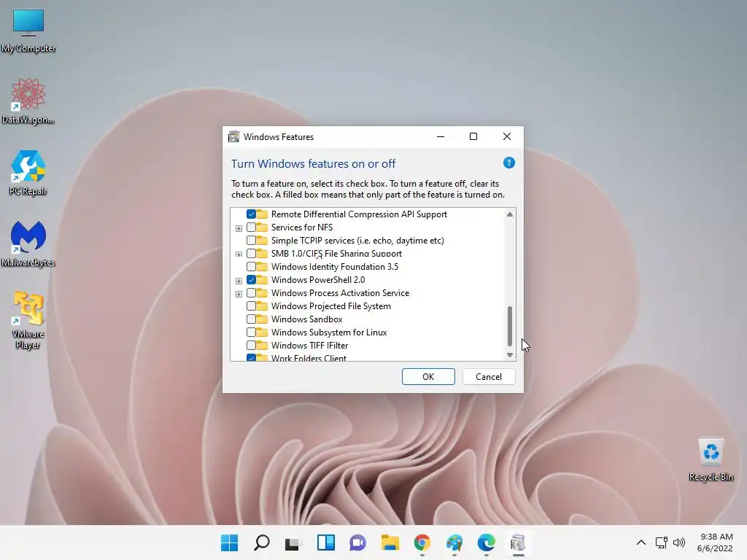Open Microsoft Edge from the taskbar

(486, 542)
